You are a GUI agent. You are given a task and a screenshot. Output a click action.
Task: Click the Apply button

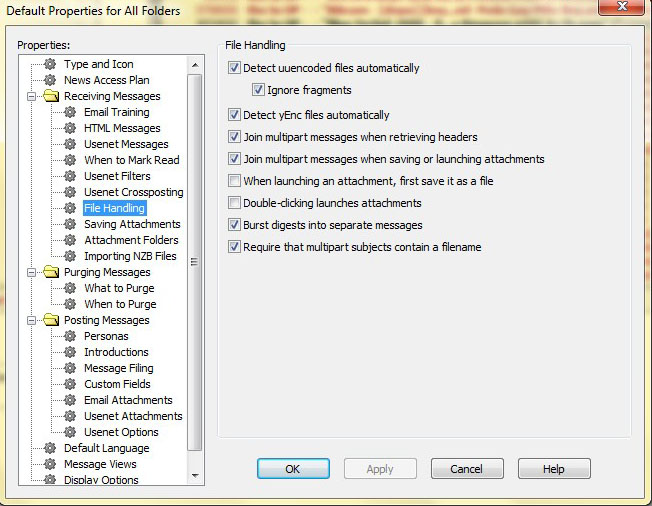[380, 469]
